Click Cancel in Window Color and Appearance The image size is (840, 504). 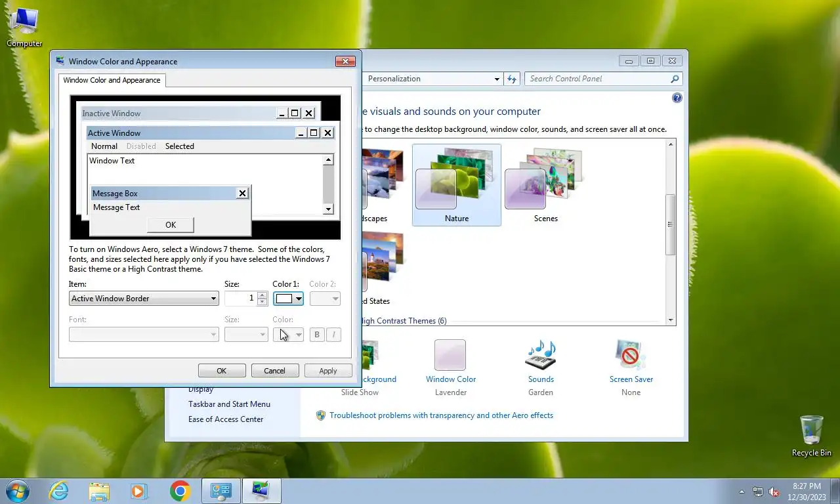275,371
